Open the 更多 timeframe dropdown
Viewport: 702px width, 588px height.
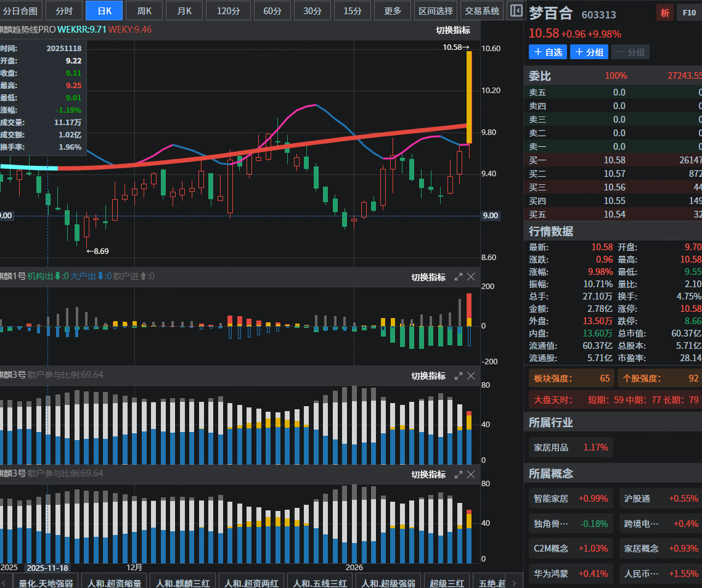(x=392, y=10)
